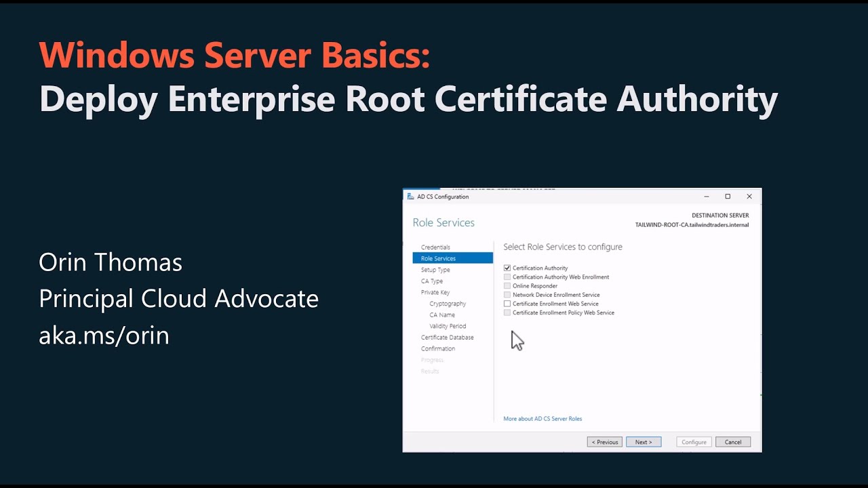Click the Select Role Services to configure text
Screen dimensions: 868x488
pyautogui.click(x=563, y=247)
